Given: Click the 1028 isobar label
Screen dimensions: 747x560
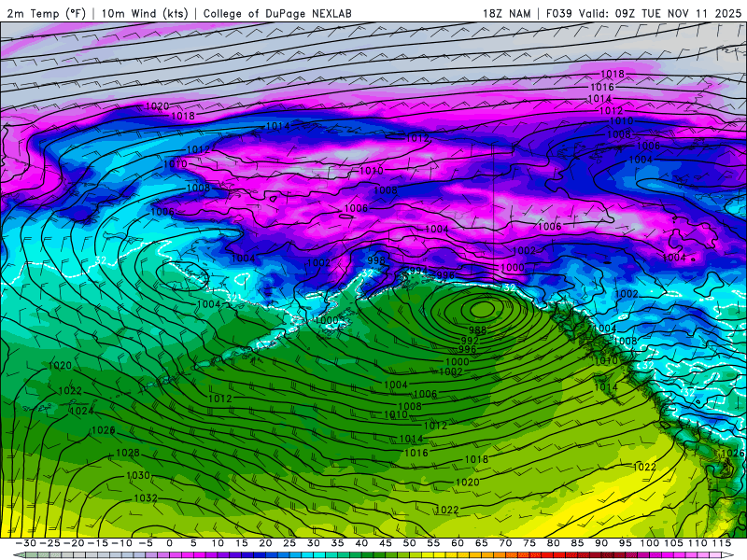Looking at the screenshot, I should point(128,453).
